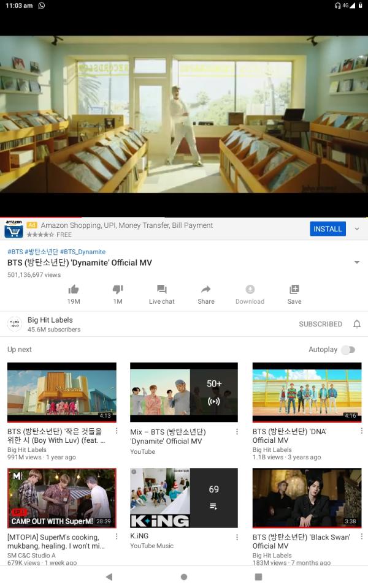Open options menu for Mix BTS Dynamite
Viewport: 368px width, 588px height.
coord(237,432)
